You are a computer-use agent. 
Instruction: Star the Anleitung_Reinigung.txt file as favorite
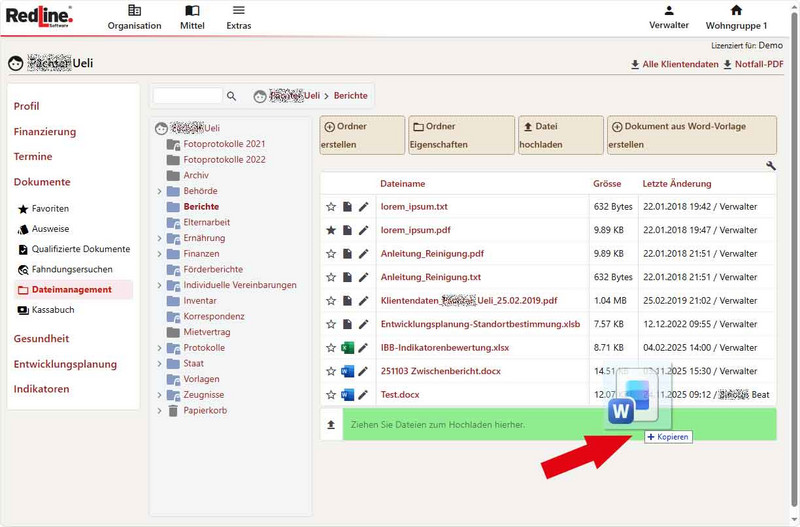coord(331,278)
